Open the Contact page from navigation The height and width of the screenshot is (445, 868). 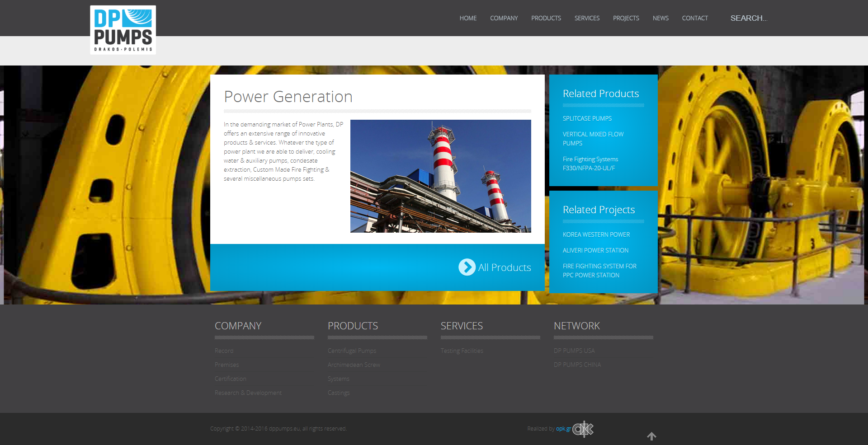tap(694, 18)
